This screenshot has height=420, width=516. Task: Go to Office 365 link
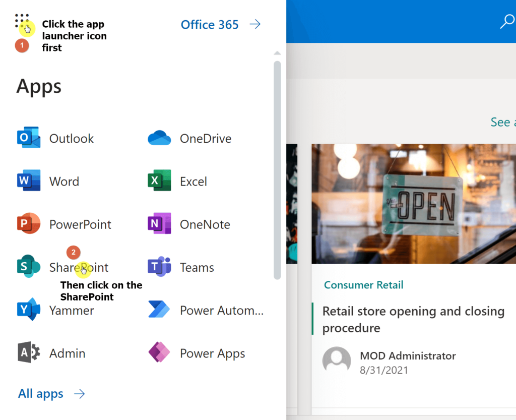coord(210,25)
